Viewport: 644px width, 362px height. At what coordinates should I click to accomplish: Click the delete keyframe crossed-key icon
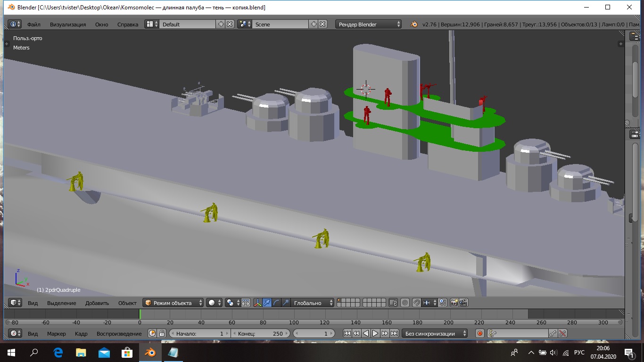pos(562,333)
